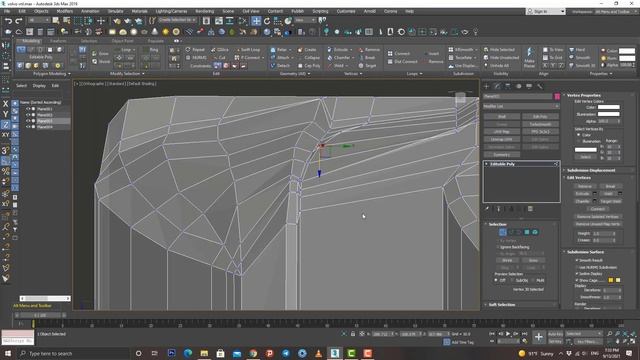
Task: Open the Hierarchy tab in command panel
Action: pos(508,86)
